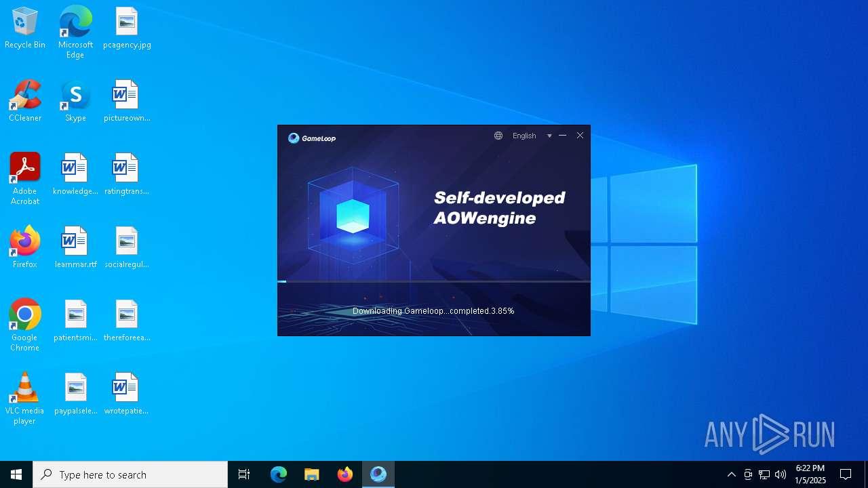Click the Show desktop sliver button

pos(866,474)
